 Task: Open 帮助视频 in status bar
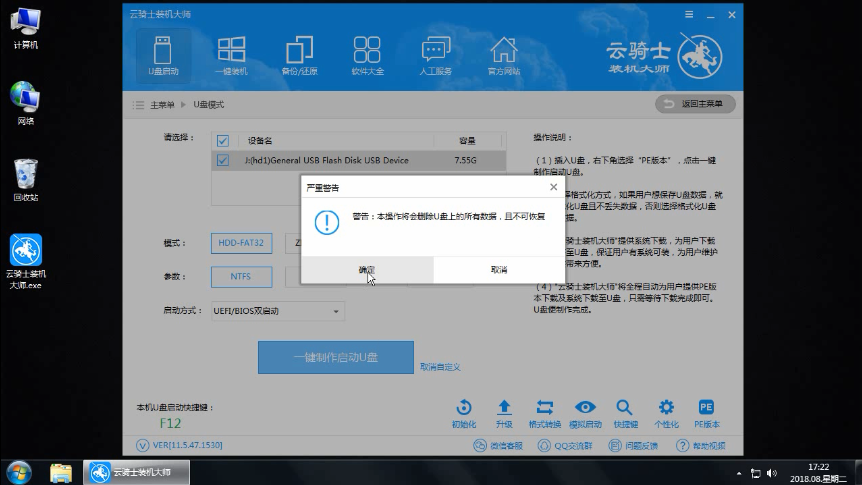(x=701, y=445)
